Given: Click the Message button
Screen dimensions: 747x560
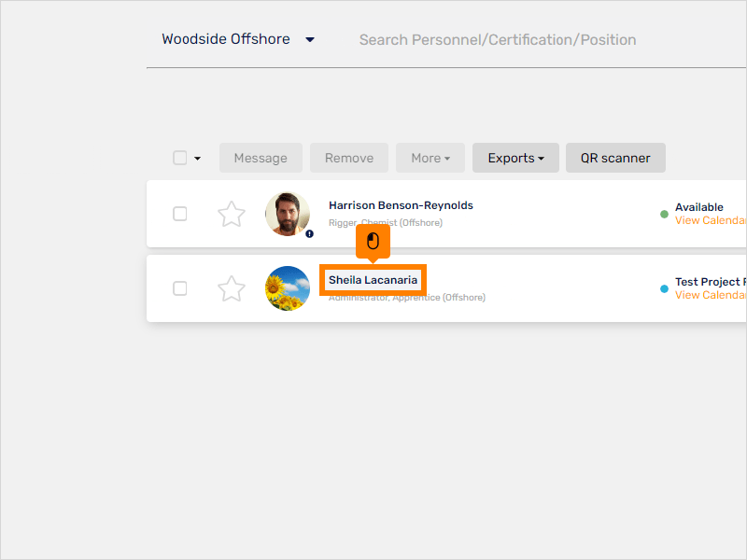Looking at the screenshot, I should point(261,158).
